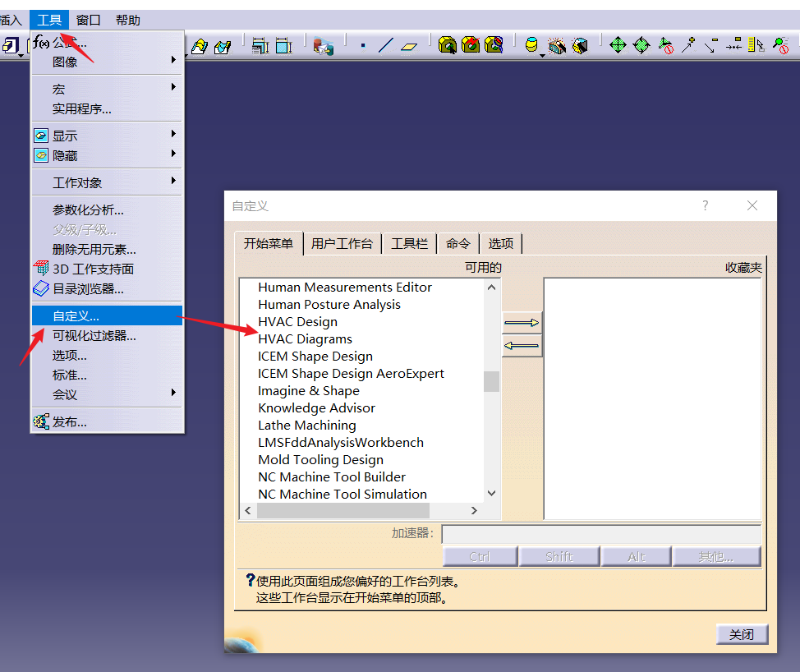Click the question mark help button in dialog
The width and height of the screenshot is (800, 672).
pos(705,206)
